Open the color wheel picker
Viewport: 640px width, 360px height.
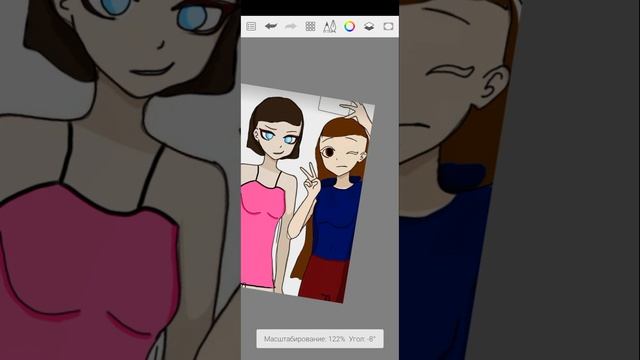click(349, 27)
